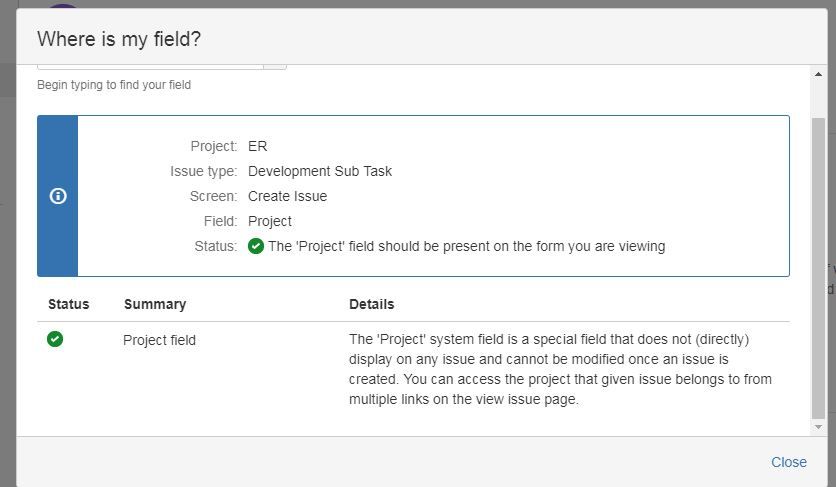This screenshot has height=487, width=836.
Task: Click the scrollbar up arrow in the dialog
Action: coord(818,74)
